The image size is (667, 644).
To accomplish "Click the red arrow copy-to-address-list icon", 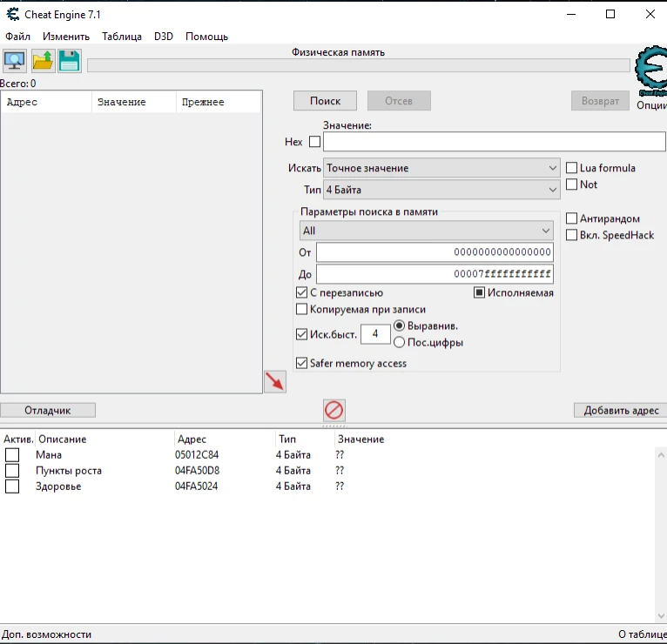I will pyautogui.click(x=275, y=381).
